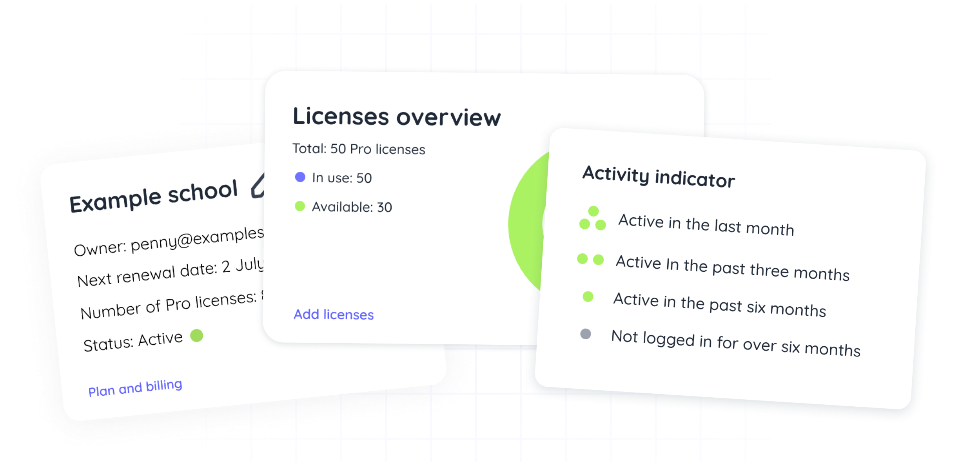Click the single green dot past six months icon
The height and width of the screenshot is (462, 980).
click(x=588, y=296)
